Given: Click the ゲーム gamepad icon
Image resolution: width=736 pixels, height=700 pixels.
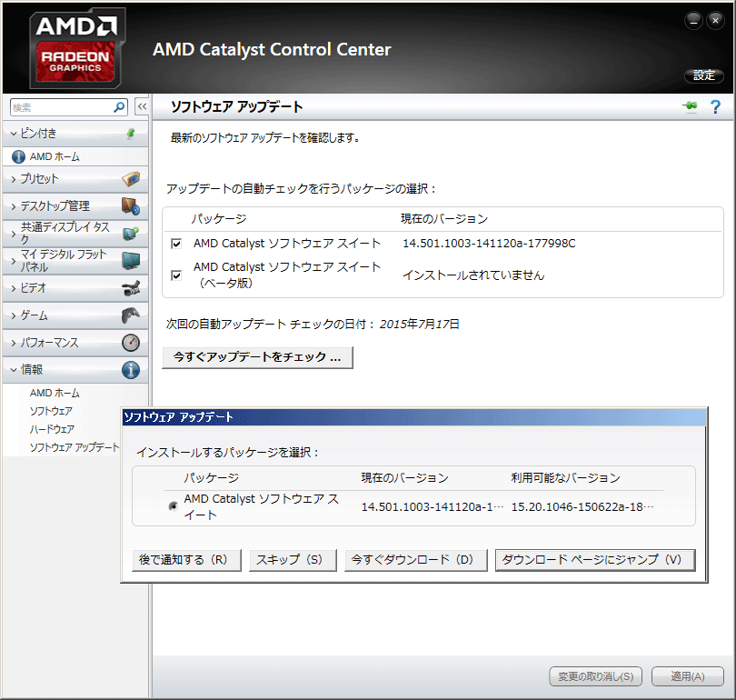Looking at the screenshot, I should 131,315.
